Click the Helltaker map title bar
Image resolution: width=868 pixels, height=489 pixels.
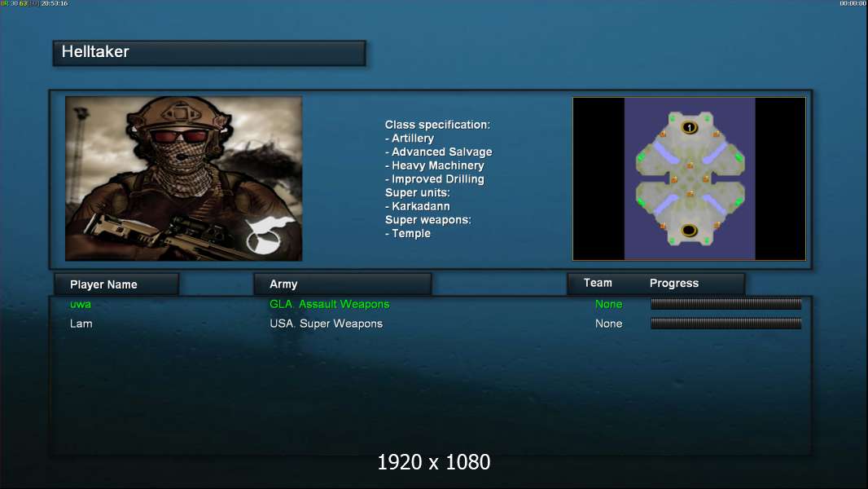(209, 53)
